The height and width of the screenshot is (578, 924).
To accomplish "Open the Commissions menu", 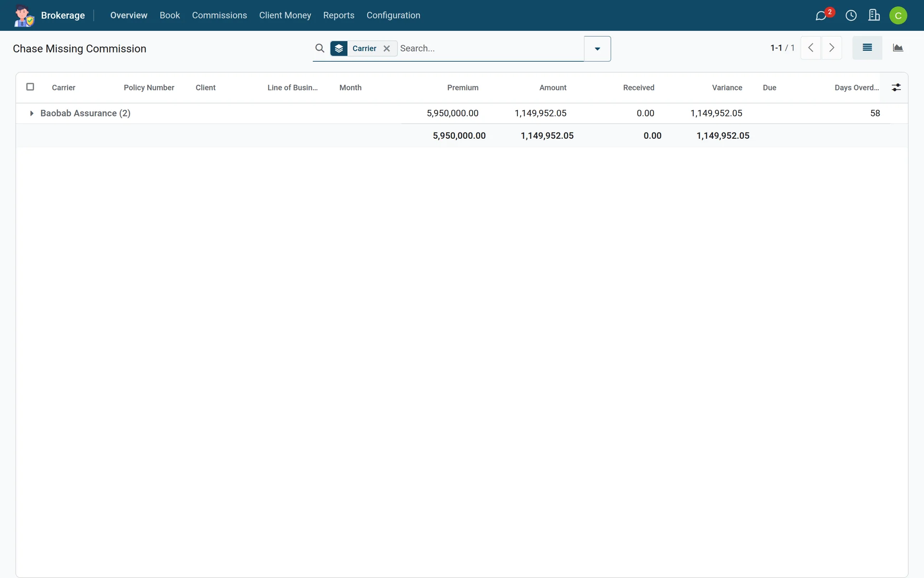I will coord(219,15).
